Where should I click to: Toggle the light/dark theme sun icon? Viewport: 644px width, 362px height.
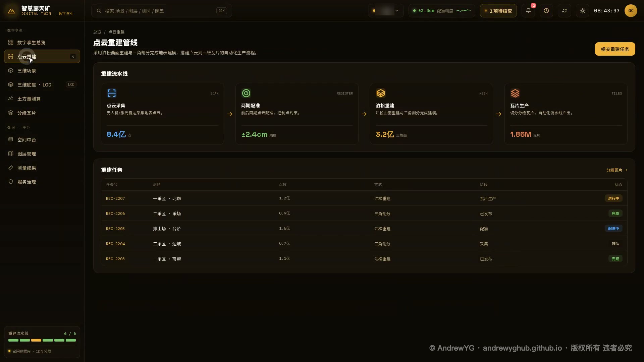(583, 11)
